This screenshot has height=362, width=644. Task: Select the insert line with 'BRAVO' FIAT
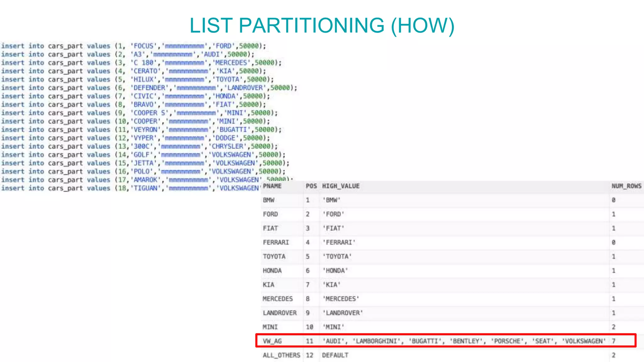[x=134, y=104]
